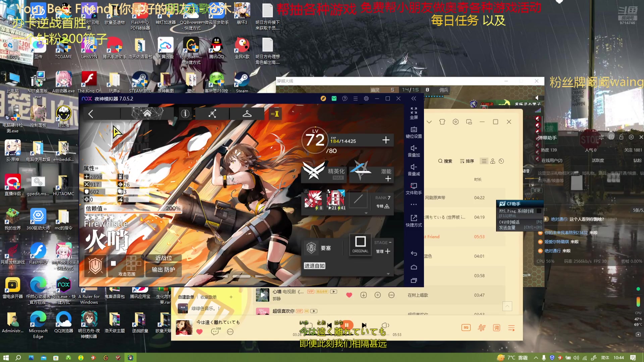Open sound effects waveform icon
Viewport: 644px width, 362px height.
482,328
